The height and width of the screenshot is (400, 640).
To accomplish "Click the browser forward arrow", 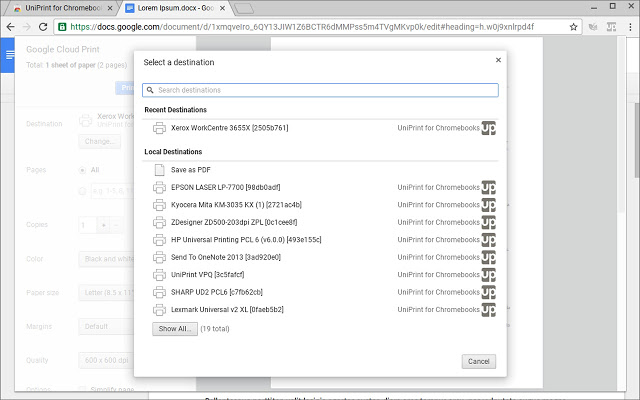I will coord(27,27).
